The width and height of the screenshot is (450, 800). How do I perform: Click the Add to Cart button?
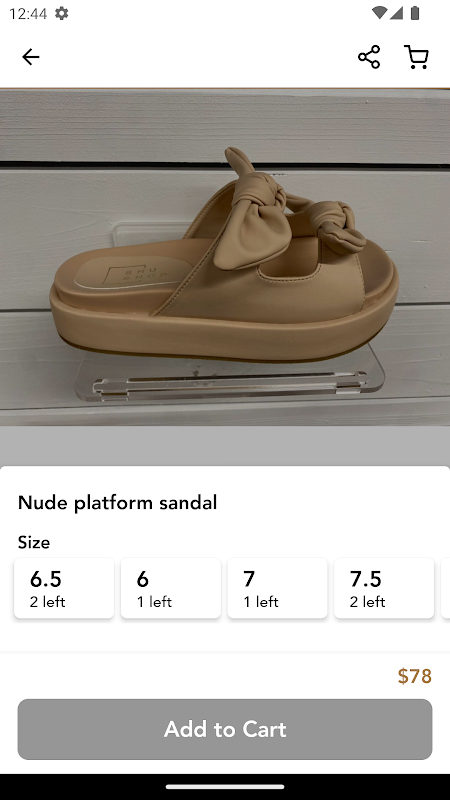225,729
